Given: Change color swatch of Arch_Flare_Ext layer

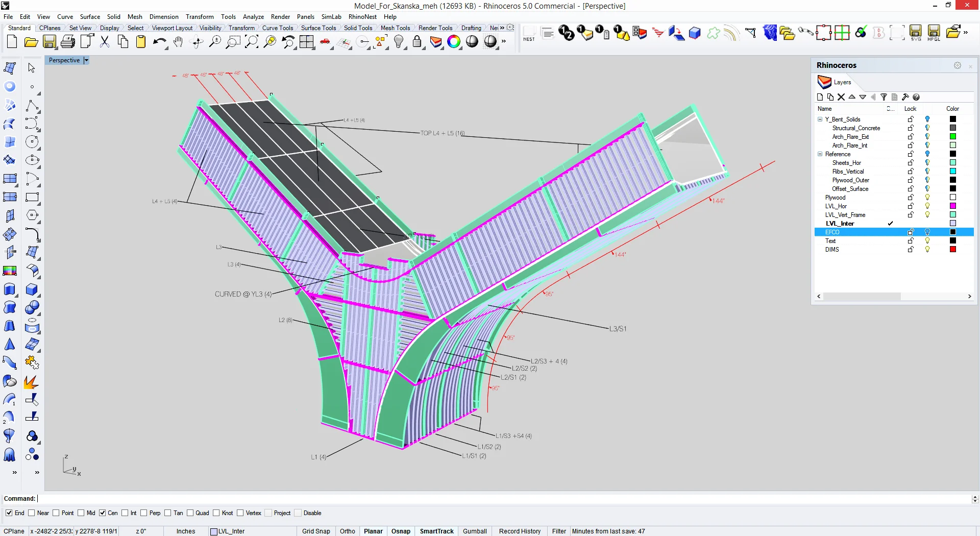Looking at the screenshot, I should point(952,137).
